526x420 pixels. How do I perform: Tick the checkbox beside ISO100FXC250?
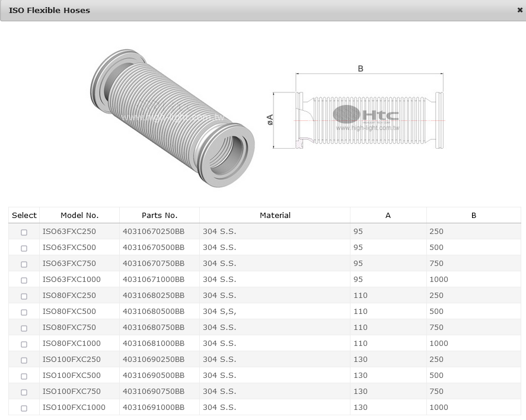(x=24, y=360)
